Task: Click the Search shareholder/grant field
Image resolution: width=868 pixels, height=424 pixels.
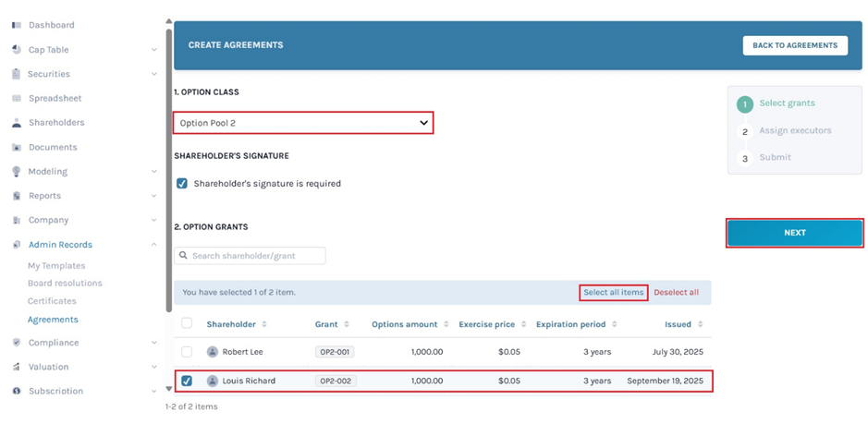Action: (x=251, y=256)
